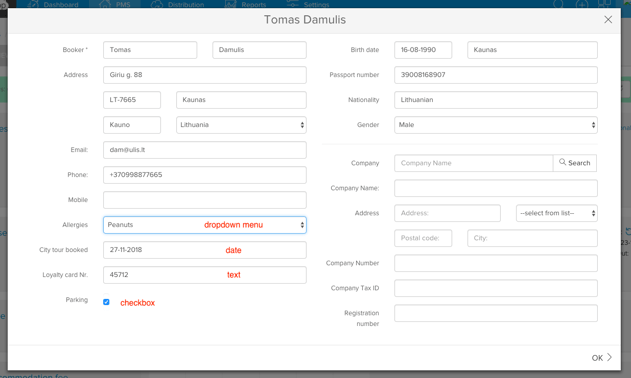Click the Birth date field 16-08-1990

tap(423, 50)
